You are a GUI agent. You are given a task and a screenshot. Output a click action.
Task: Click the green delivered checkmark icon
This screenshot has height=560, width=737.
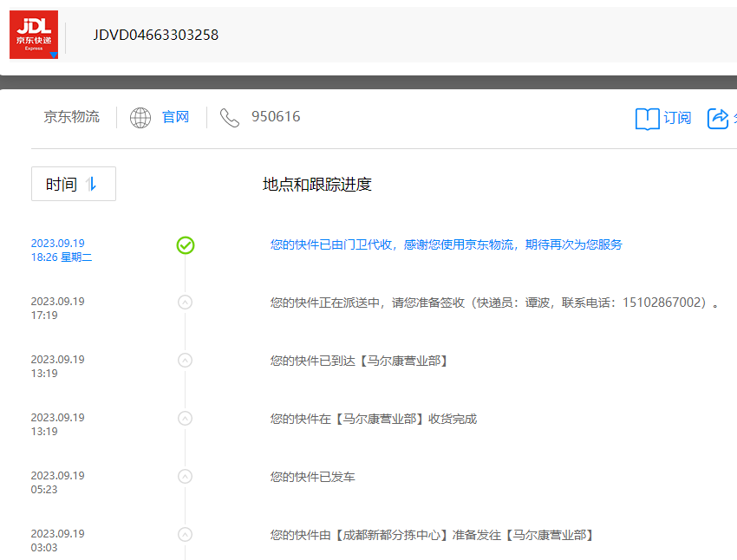(186, 245)
